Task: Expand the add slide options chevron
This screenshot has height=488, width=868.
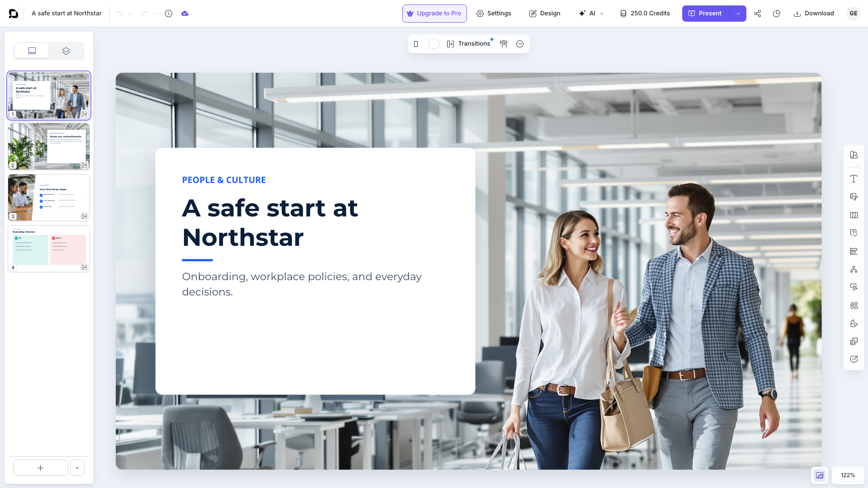Action: 77,468
